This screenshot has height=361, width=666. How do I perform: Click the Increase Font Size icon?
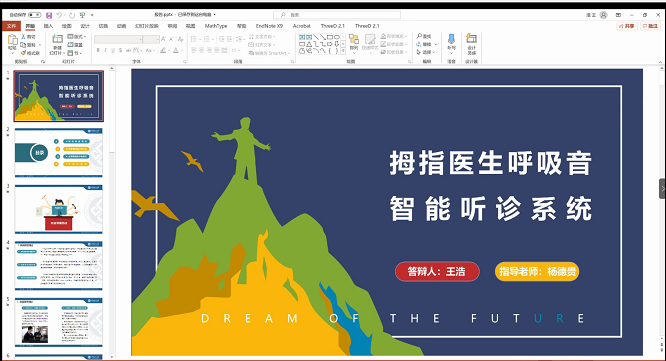click(x=164, y=39)
